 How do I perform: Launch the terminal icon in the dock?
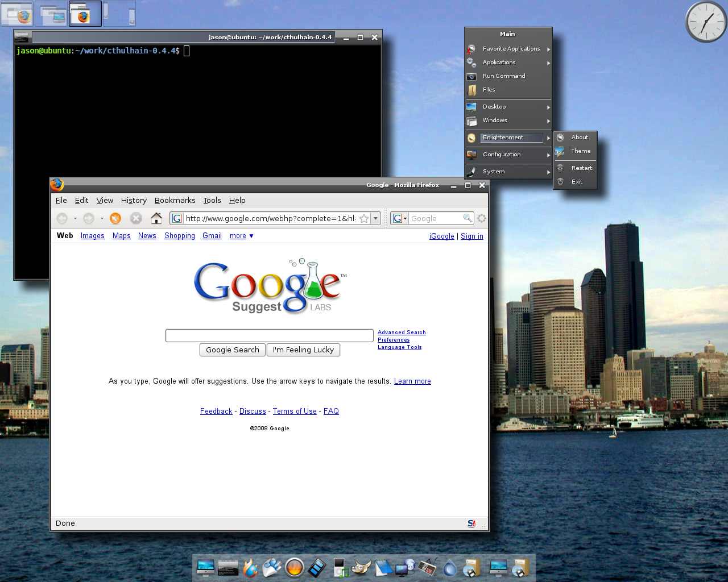pos(228,567)
